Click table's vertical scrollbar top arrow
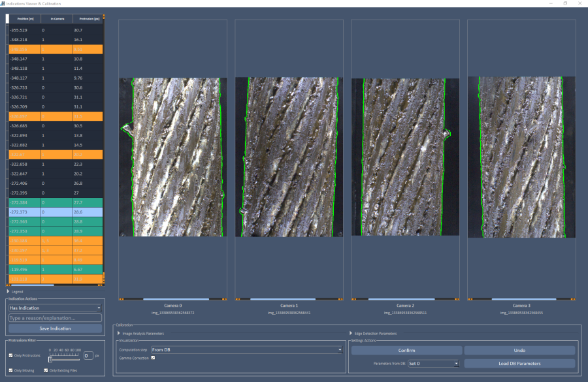 pos(103,16)
